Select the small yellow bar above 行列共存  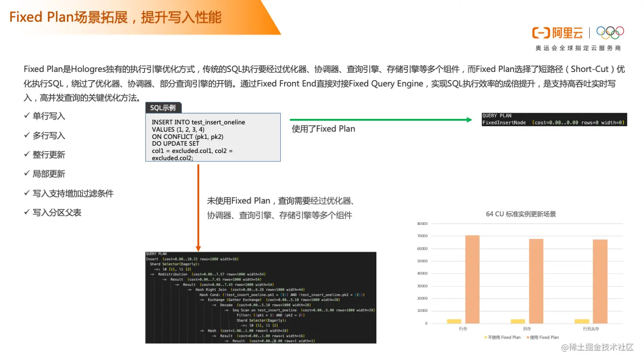point(582,321)
